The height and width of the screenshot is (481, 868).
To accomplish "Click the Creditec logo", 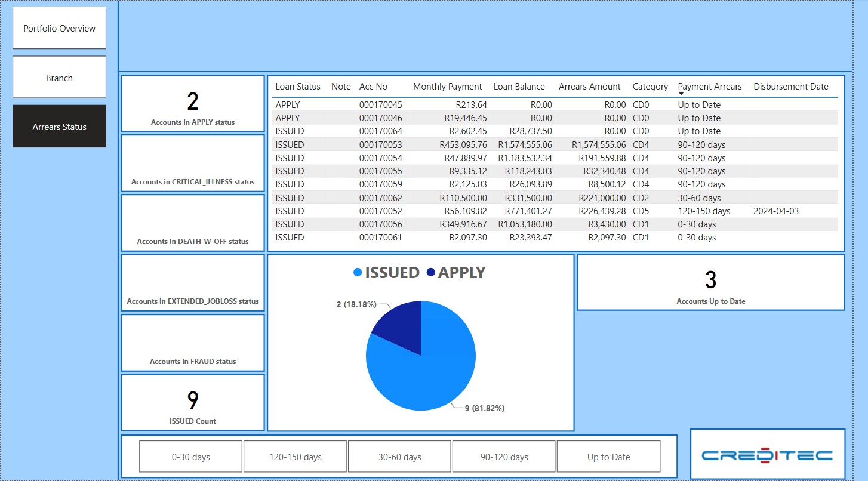I will (x=767, y=455).
